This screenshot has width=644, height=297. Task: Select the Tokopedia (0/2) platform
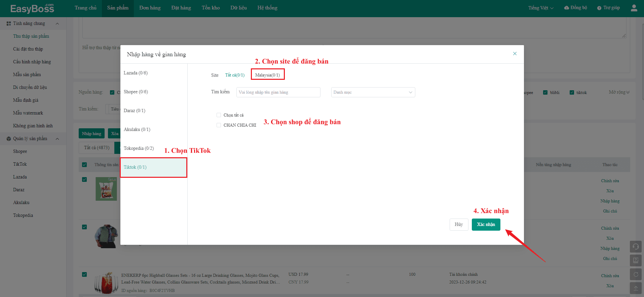point(154,148)
